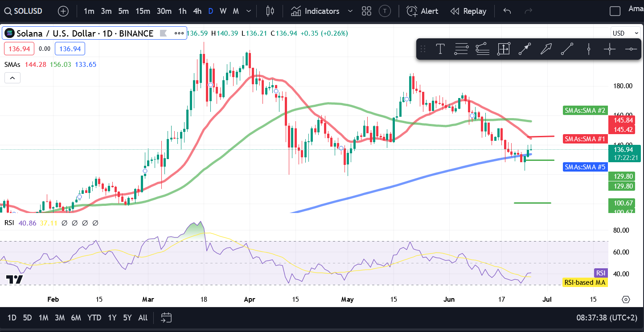
Task: Select the monthly M timeframe
Action: [x=236, y=11]
